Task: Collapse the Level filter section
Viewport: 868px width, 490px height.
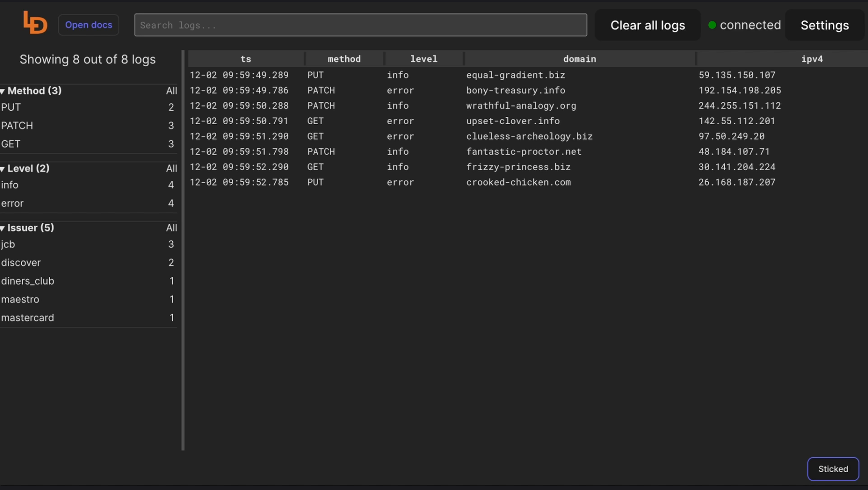Action: 4,169
